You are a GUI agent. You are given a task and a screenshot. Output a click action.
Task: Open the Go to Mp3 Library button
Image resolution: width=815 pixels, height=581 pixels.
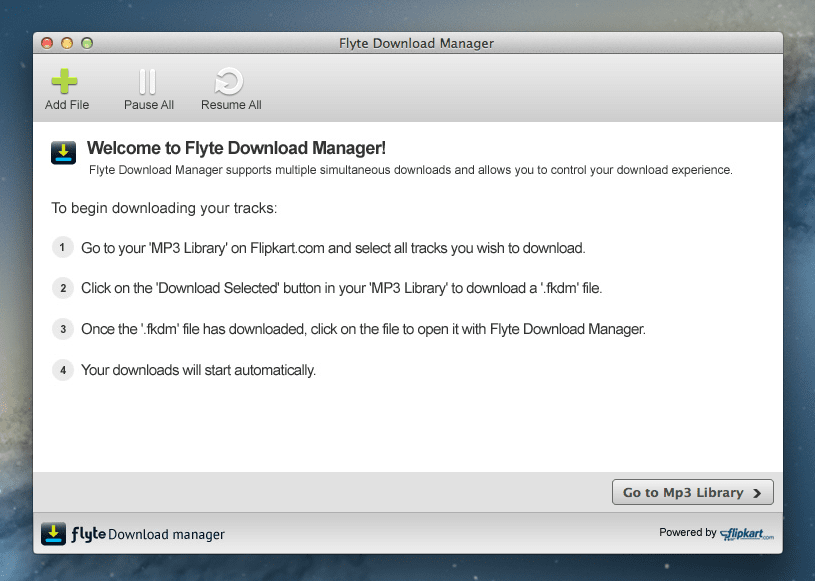(692, 492)
